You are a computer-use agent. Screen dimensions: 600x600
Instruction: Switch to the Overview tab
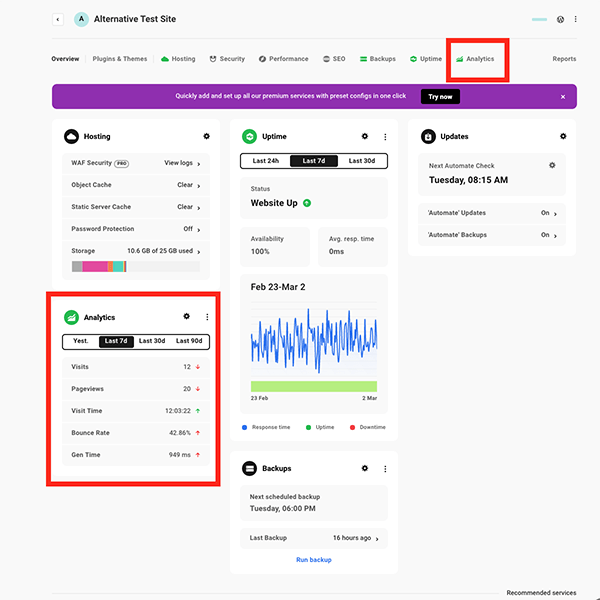pos(65,59)
